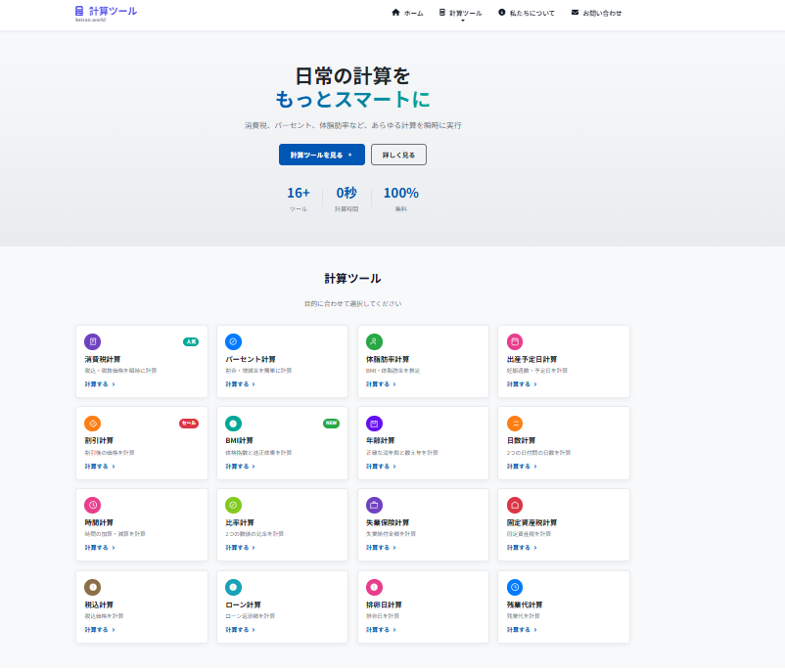Select the 割引計算 orange tag icon
This screenshot has height=672, width=785.
pos(90,424)
